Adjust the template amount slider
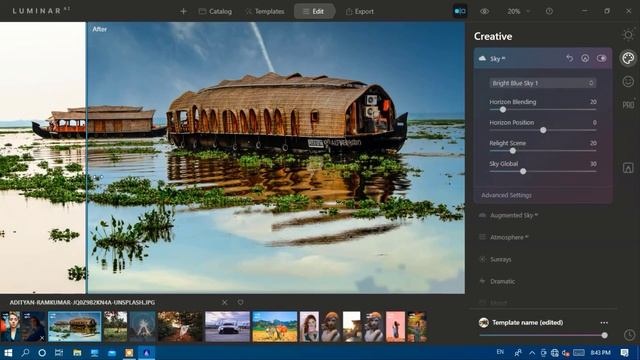 point(604,335)
